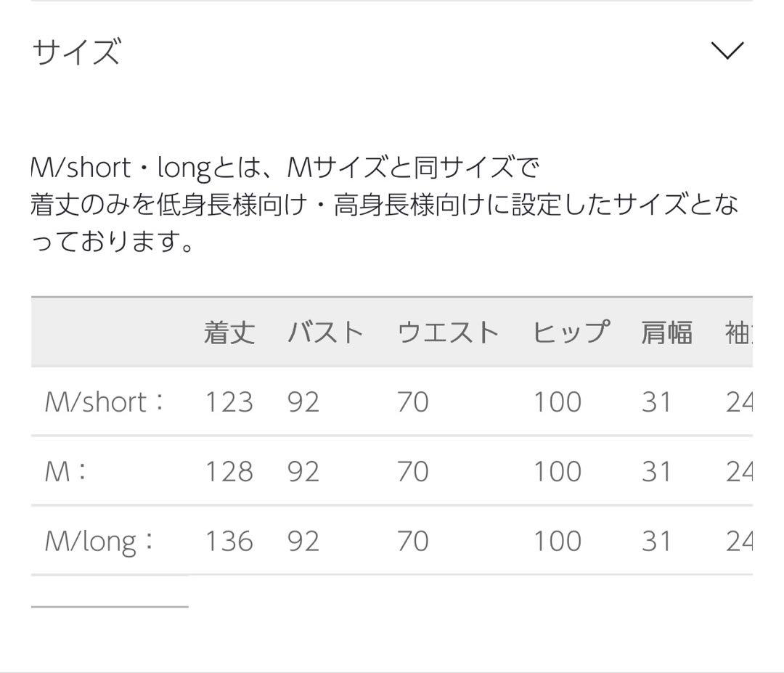Select the 136 着丈 value for M/long

pyautogui.click(x=229, y=541)
